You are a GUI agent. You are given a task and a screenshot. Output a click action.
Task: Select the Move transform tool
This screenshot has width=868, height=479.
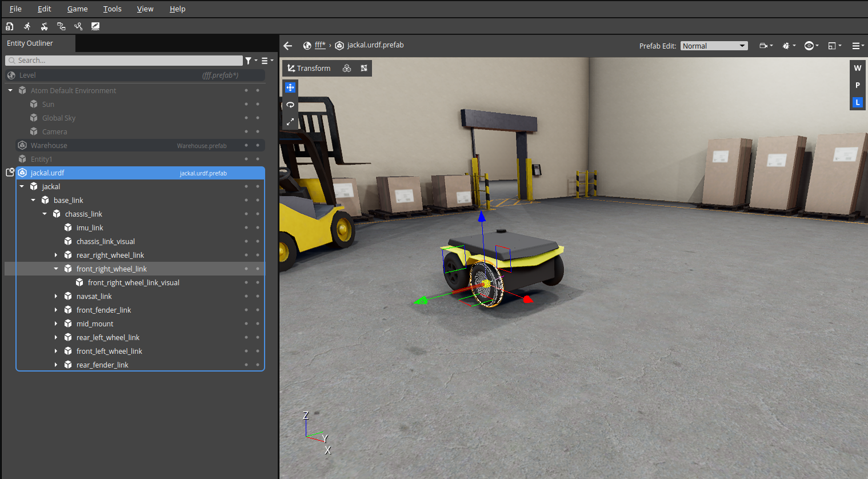point(290,87)
